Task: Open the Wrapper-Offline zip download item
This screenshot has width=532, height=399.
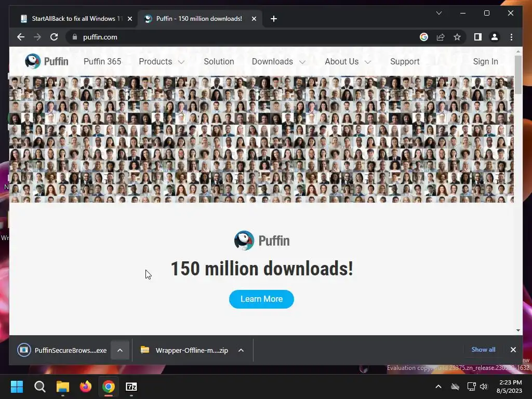Action: point(184,350)
